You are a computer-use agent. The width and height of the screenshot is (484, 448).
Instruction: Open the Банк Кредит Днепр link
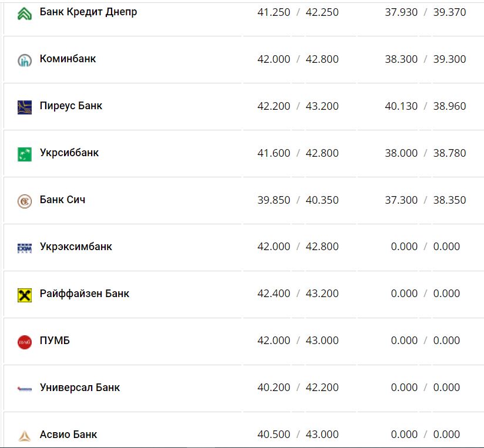click(88, 12)
